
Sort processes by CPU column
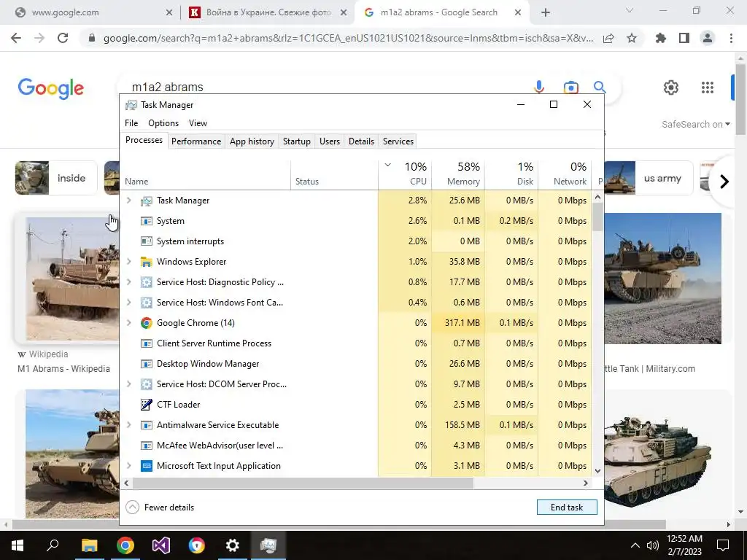[x=406, y=174]
